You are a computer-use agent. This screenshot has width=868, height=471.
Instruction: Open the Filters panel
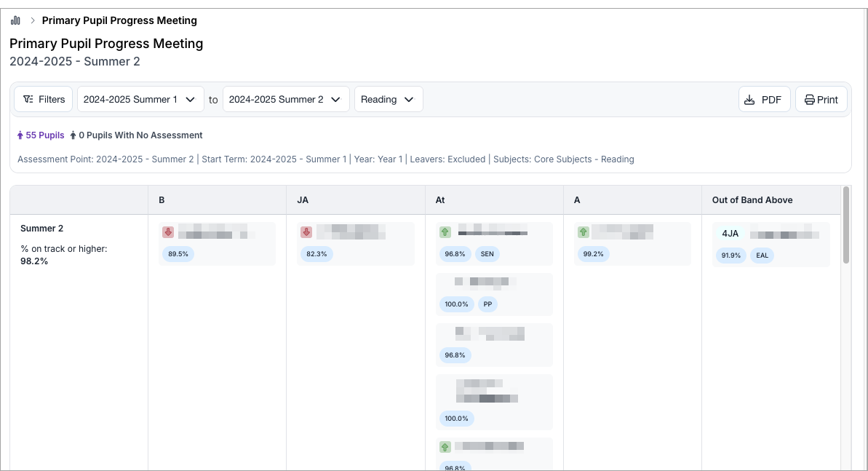tap(44, 100)
